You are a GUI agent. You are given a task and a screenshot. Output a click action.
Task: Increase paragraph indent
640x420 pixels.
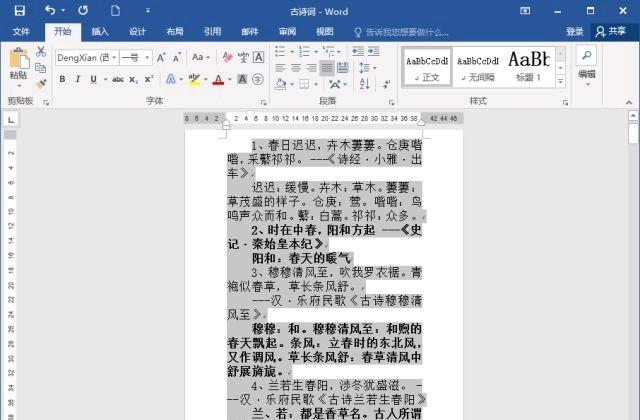pyautogui.click(x=373, y=51)
